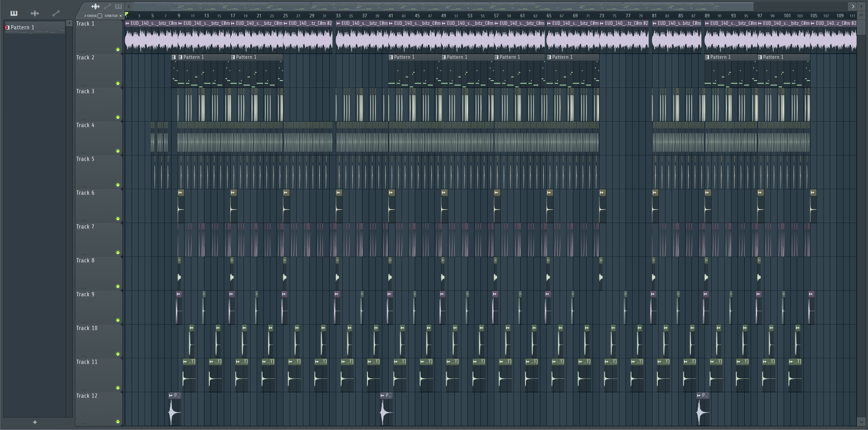Select last Track 6 clip at bar 105
This screenshot has height=430, width=868.
813,206
